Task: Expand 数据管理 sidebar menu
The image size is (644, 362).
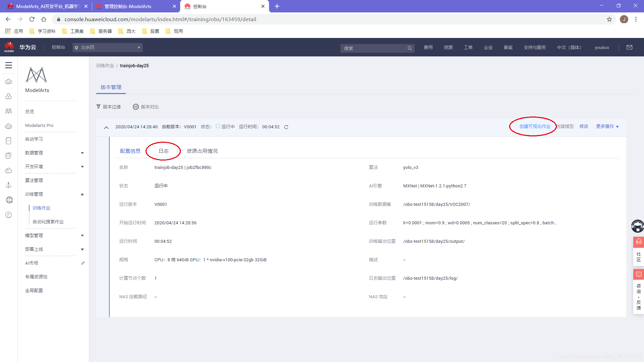Action: coord(82,153)
